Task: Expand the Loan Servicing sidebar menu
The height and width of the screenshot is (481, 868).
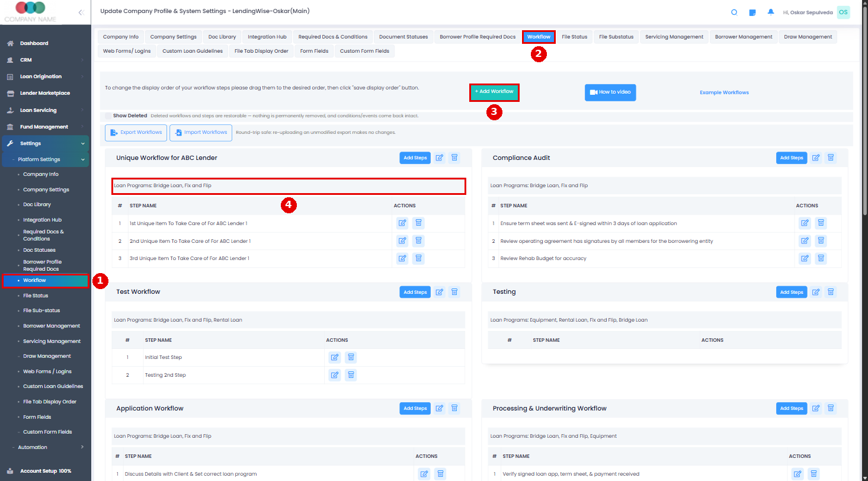Action: tap(45, 110)
